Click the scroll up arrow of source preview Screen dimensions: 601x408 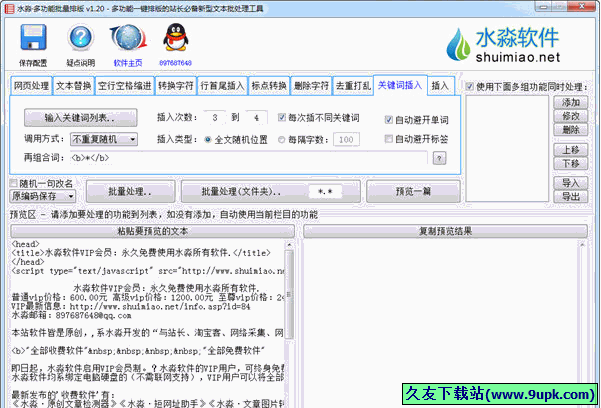coord(289,245)
